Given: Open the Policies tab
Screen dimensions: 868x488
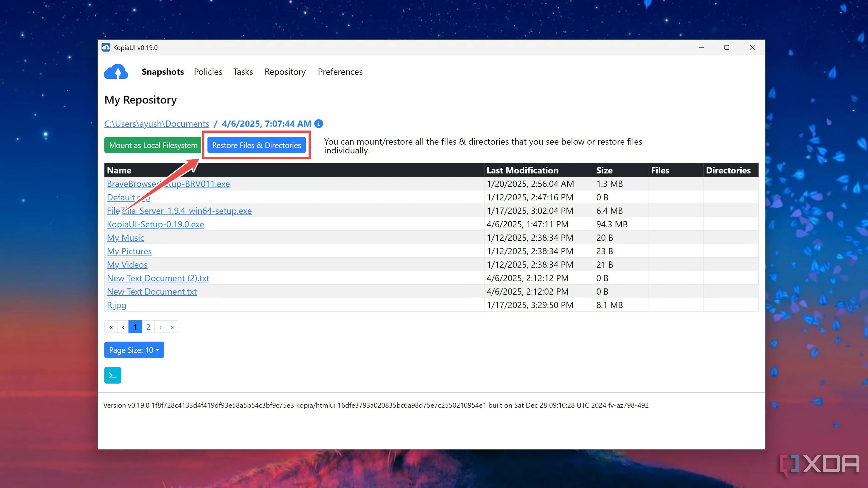Looking at the screenshot, I should (208, 72).
